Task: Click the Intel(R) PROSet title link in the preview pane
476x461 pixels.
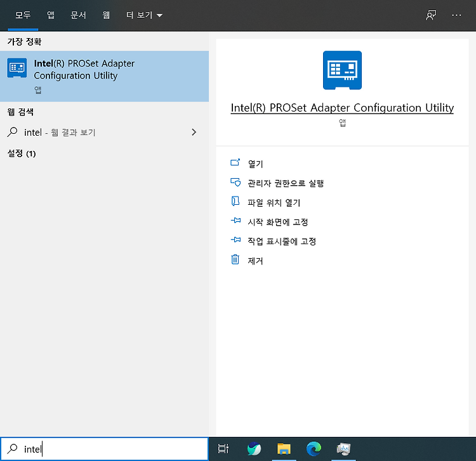Action: pyautogui.click(x=342, y=108)
